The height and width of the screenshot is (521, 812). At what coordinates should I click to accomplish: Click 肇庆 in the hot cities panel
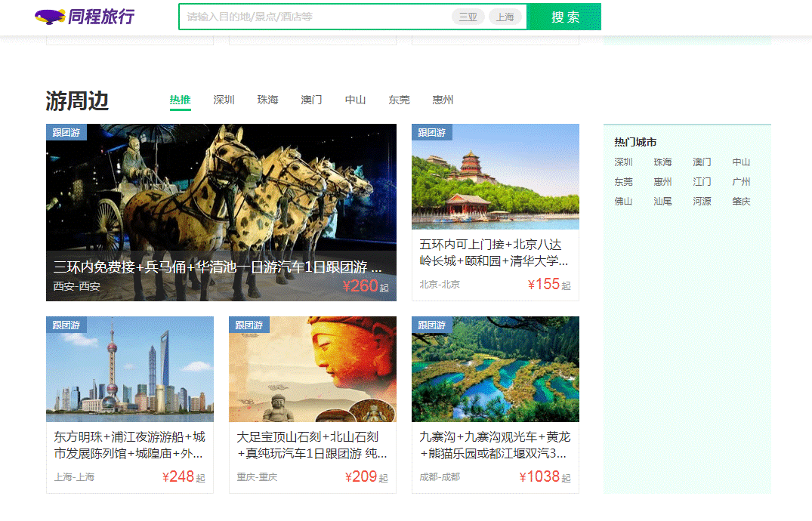click(741, 202)
